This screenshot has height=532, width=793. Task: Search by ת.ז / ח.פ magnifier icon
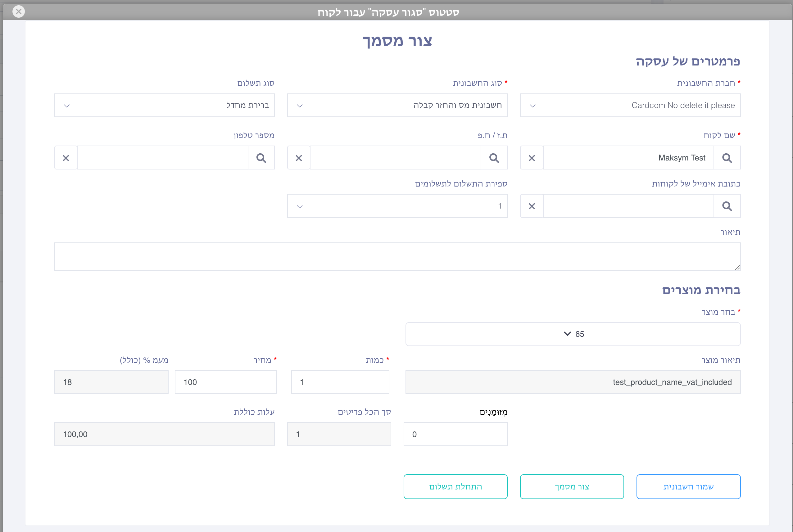click(x=494, y=158)
